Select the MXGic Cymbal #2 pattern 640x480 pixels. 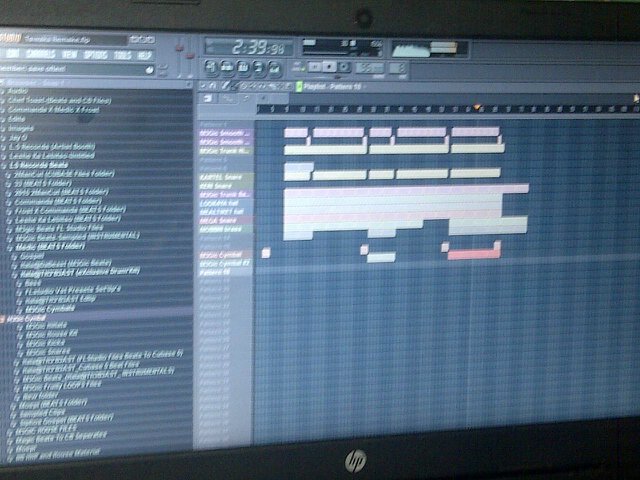coord(225,264)
